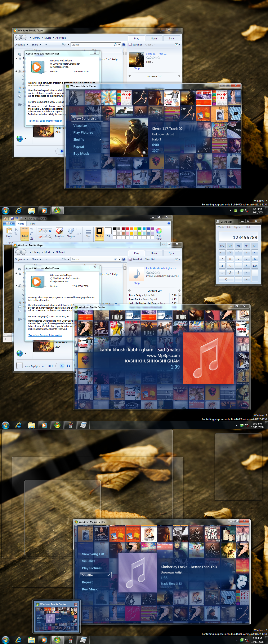The height and width of the screenshot is (644, 268).
Task: Expand the search options arrow in Media Player playing Halo 3
Action: tap(119, 45)
